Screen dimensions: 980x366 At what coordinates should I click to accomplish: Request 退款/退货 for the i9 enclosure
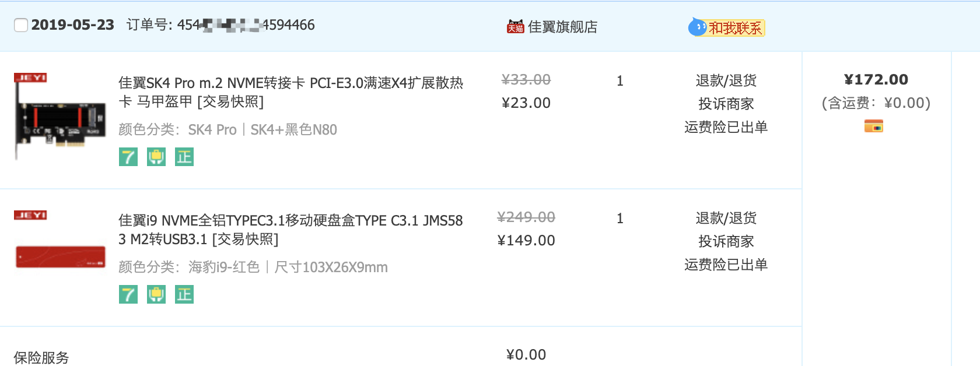pyautogui.click(x=726, y=218)
